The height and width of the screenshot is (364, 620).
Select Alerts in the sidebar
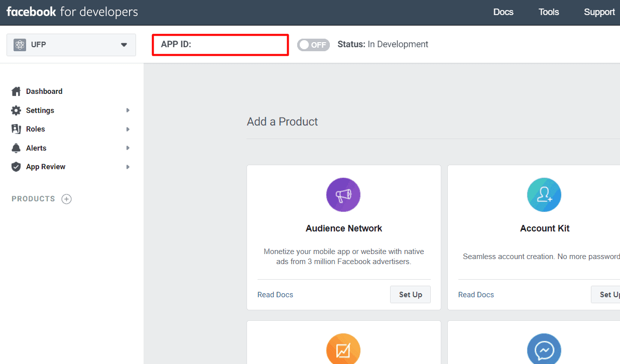click(x=36, y=148)
